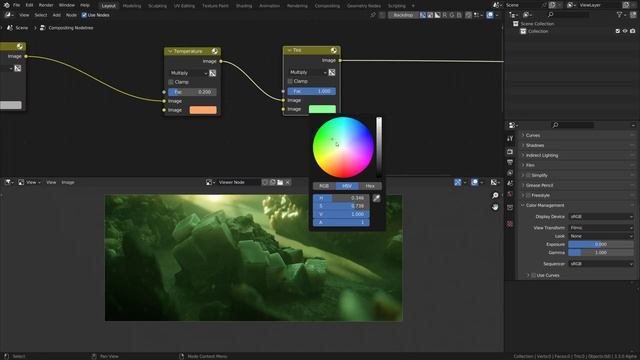Hide Collection with the eye icon
The height and width of the screenshot is (360, 640).
pyautogui.click(x=625, y=31)
